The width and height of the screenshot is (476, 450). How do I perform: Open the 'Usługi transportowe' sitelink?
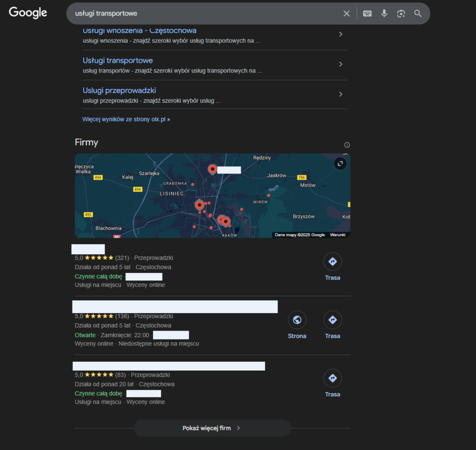coord(118,60)
